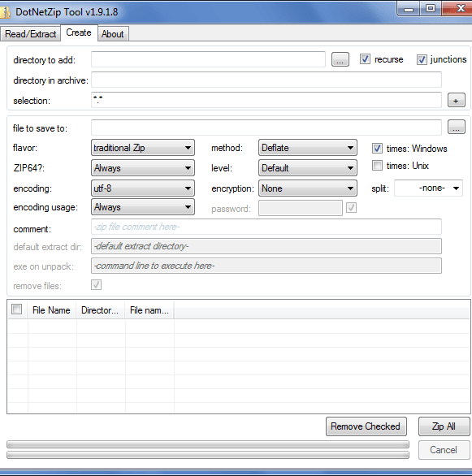The height and width of the screenshot is (476, 472).
Task: Uncheck times: Windows checkbox
Action: tap(377, 148)
